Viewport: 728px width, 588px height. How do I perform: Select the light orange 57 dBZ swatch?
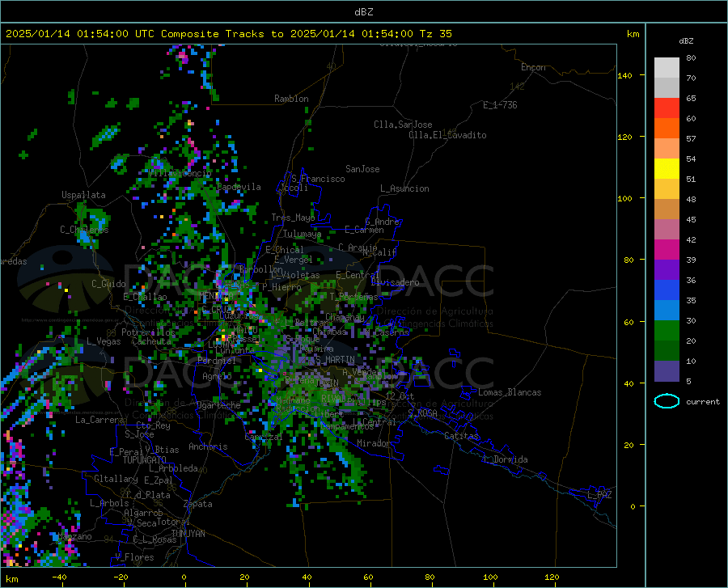coord(667,149)
